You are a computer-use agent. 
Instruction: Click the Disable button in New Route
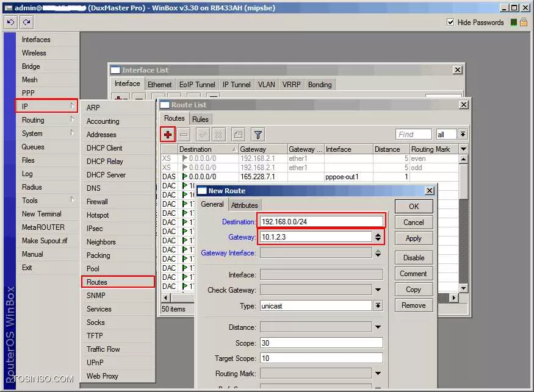(x=414, y=258)
